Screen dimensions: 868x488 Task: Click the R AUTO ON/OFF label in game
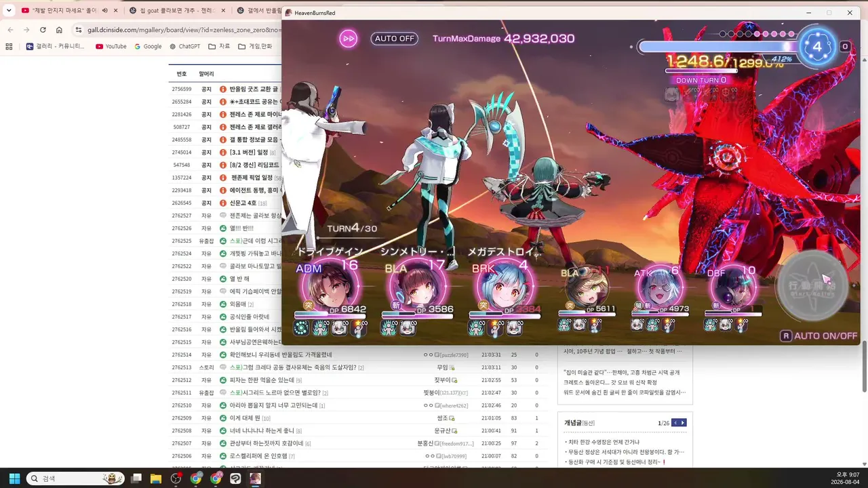(819, 335)
